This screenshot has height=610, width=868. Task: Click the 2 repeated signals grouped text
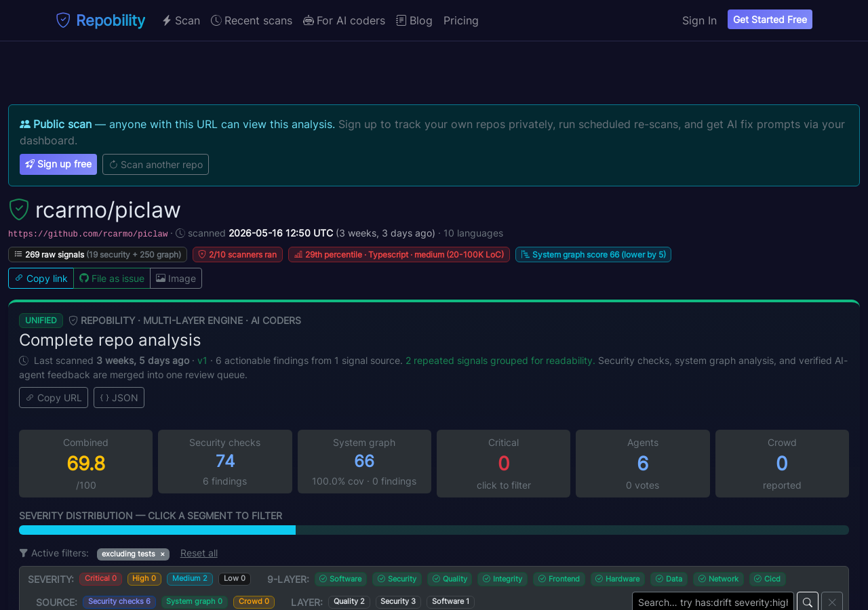click(x=500, y=361)
